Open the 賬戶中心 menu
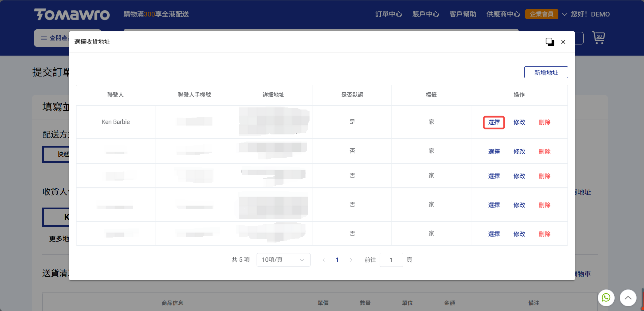644x311 pixels. click(426, 14)
